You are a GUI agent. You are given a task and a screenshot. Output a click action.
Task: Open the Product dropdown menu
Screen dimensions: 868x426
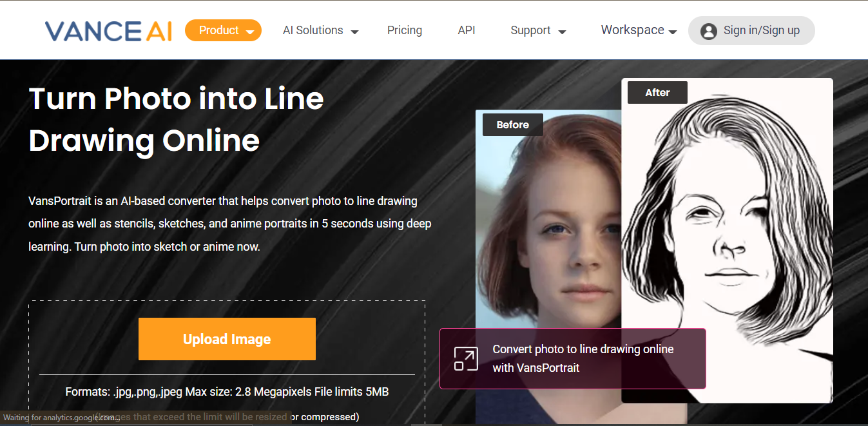(x=223, y=30)
